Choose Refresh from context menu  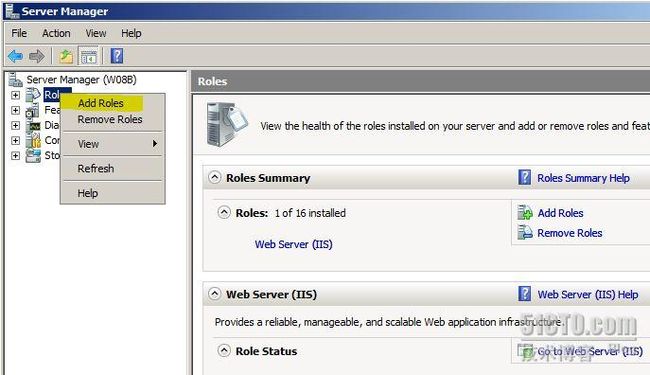[x=112, y=169]
